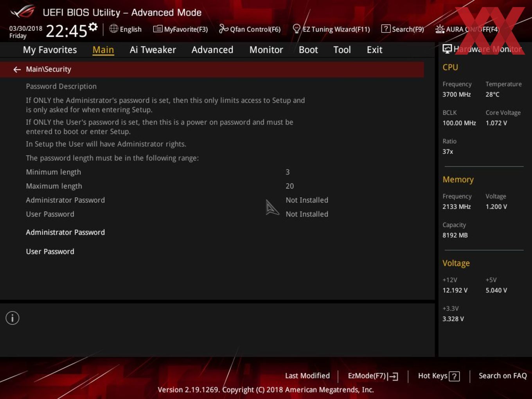Viewport: 532px width, 399px height.
Task: Open the Boot tab
Action: pyautogui.click(x=308, y=50)
